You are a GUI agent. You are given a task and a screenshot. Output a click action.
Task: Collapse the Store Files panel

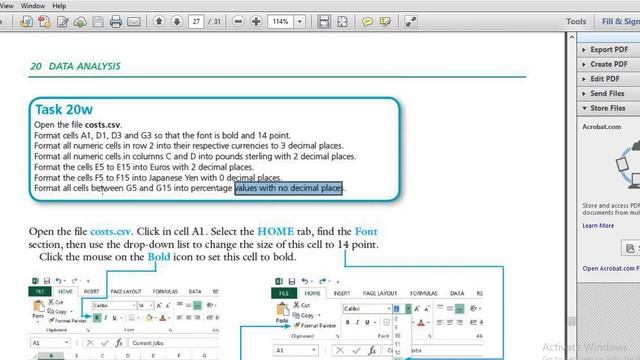(x=609, y=108)
